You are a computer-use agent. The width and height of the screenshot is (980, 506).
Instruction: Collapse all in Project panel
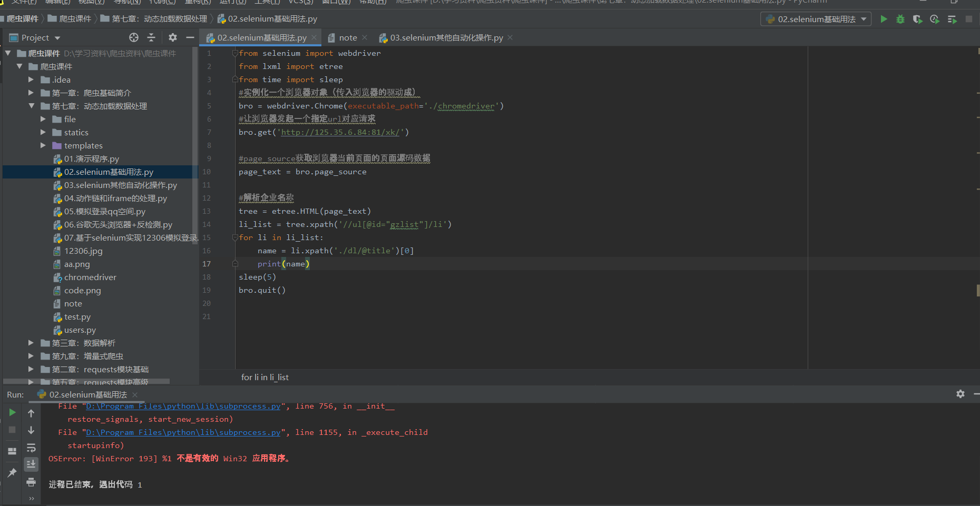coord(151,37)
